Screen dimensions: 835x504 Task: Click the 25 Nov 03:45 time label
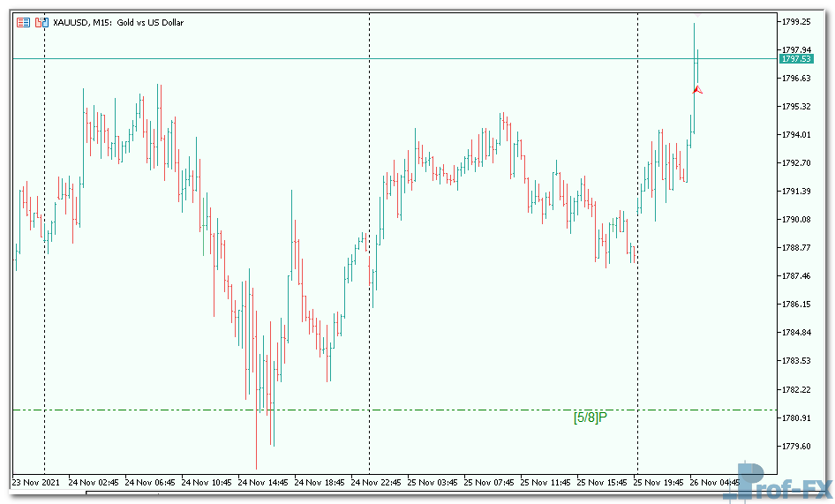point(433,483)
